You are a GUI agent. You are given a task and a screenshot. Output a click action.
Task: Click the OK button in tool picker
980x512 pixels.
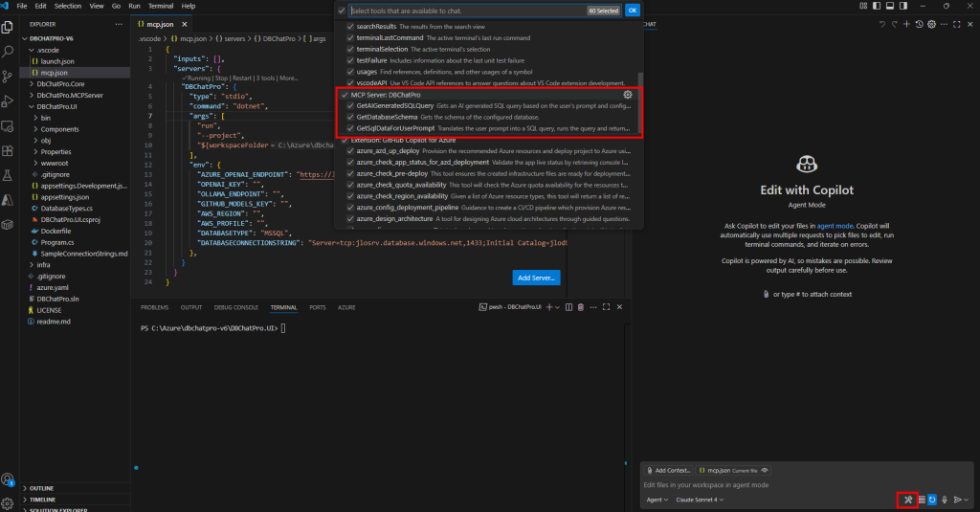pyautogui.click(x=633, y=11)
